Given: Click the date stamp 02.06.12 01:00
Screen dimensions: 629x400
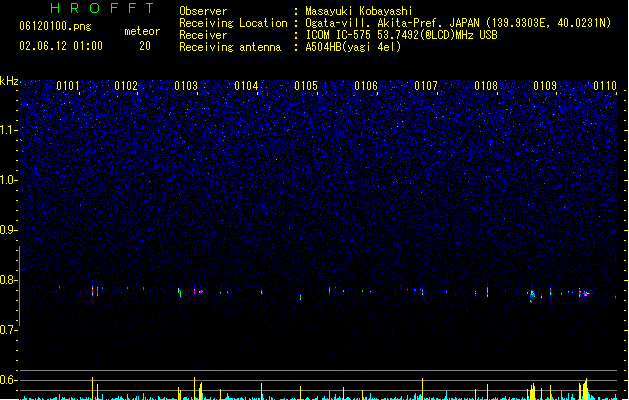Looking at the screenshot, I should coord(61,46).
